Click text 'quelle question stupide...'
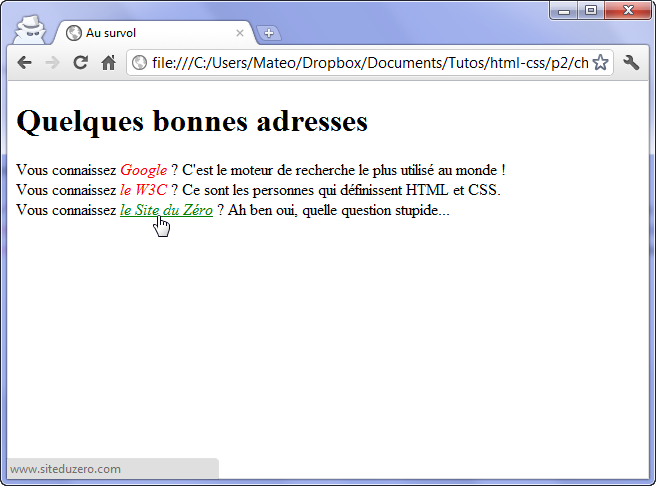The image size is (656, 486). coord(376,210)
